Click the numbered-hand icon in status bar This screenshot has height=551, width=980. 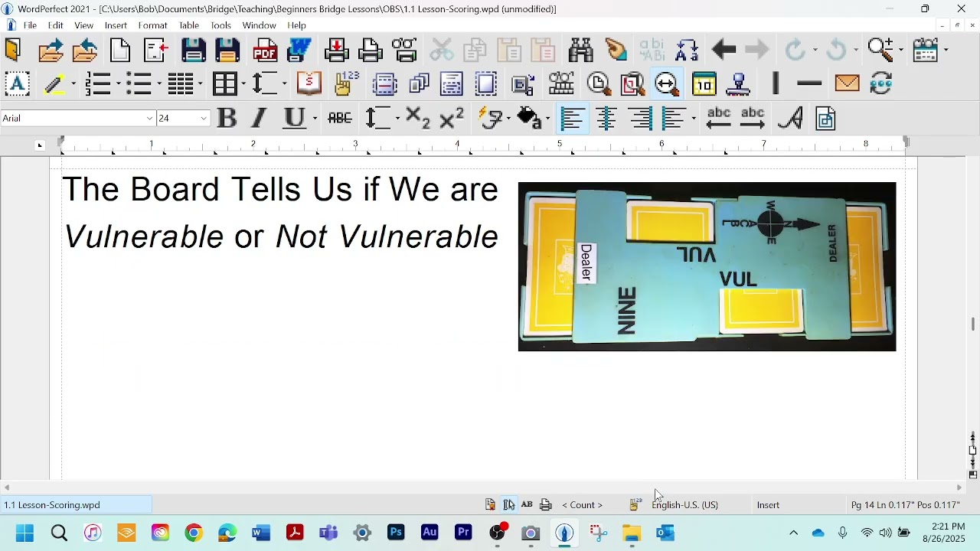[x=635, y=505]
